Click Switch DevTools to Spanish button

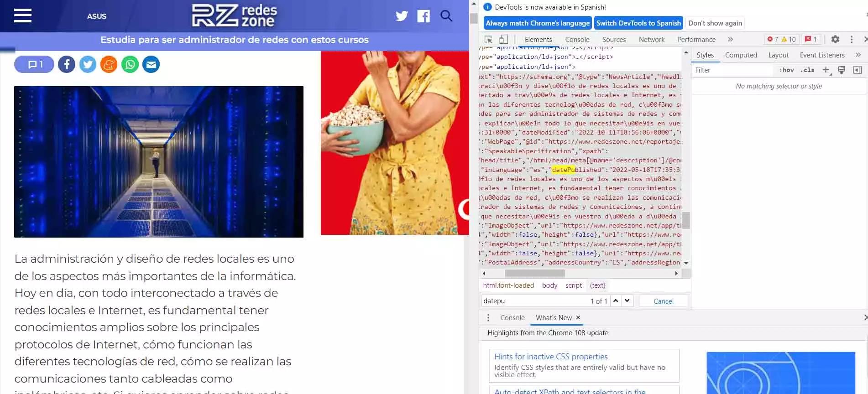[x=638, y=23]
